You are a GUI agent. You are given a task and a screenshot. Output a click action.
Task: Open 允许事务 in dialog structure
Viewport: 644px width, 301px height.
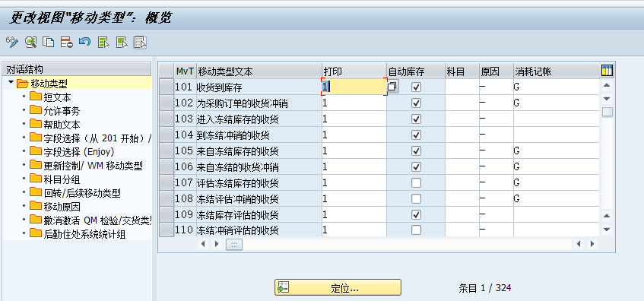[x=62, y=111]
